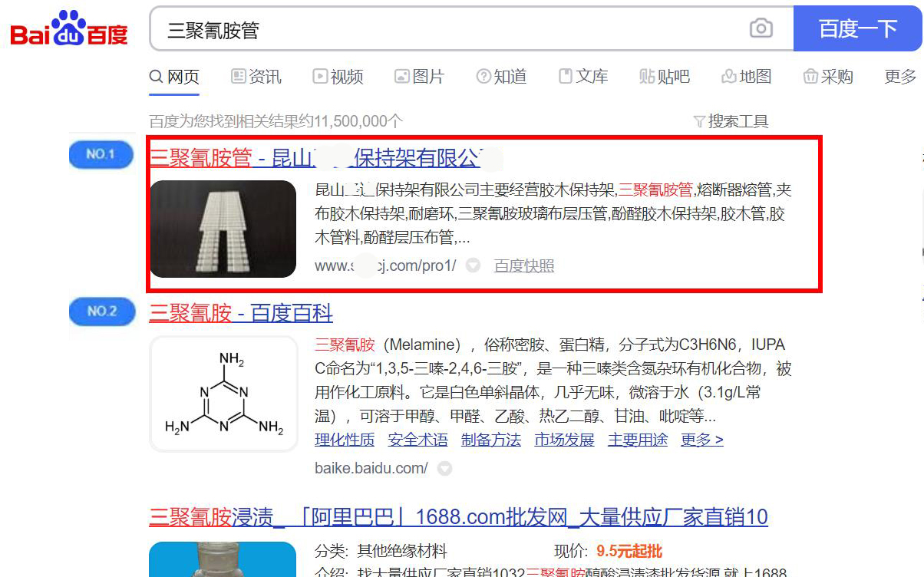Image resolution: width=924 pixels, height=577 pixels.
Task: Click the baike.baidu.com/ URL text
Action: pyautogui.click(x=371, y=468)
